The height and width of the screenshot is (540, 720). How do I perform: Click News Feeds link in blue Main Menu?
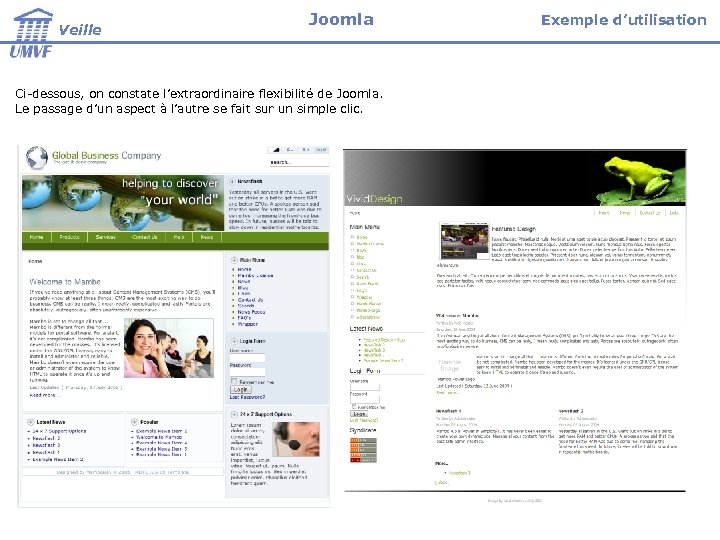tap(252, 312)
